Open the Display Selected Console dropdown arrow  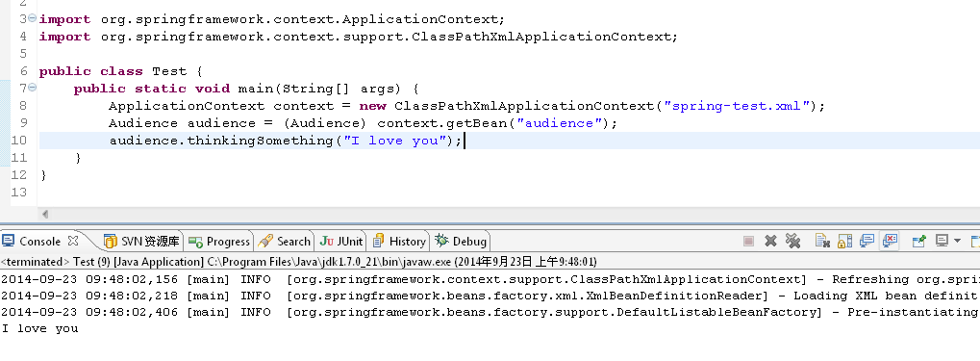pyautogui.click(x=957, y=242)
